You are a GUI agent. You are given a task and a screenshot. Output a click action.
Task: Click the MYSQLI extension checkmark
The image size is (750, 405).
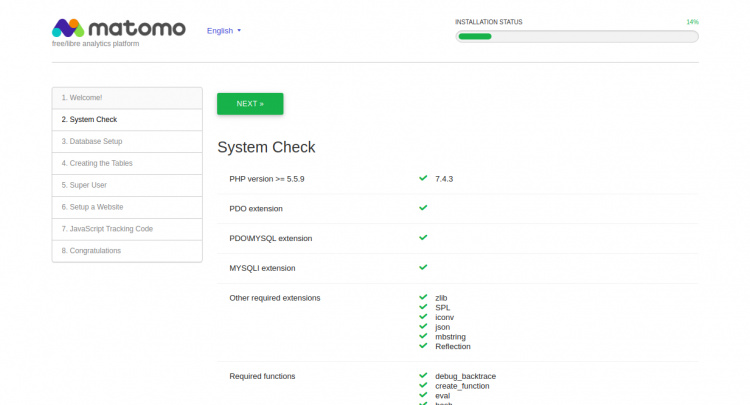[x=423, y=267]
